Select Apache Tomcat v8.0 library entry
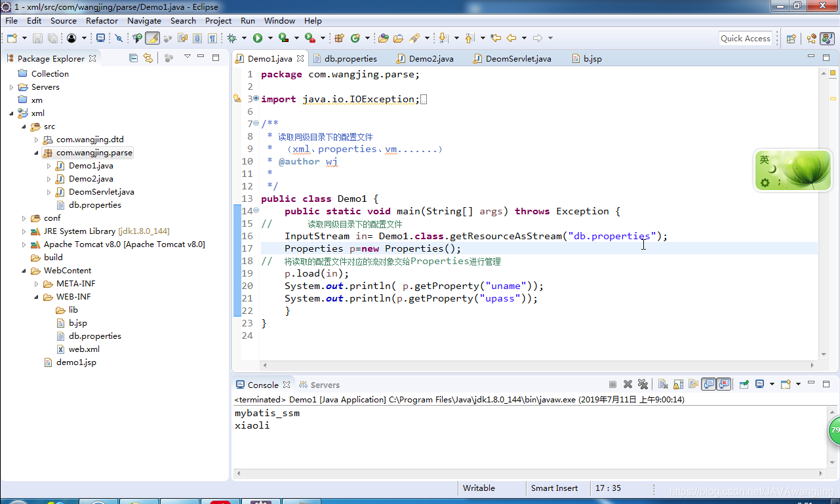The height and width of the screenshot is (504, 840). click(124, 244)
